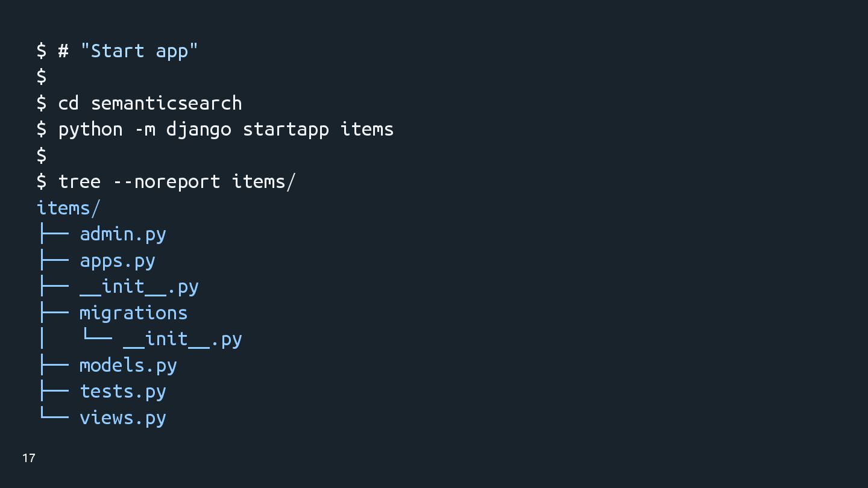This screenshot has height=488, width=868.
Task: Click the tests.py file entry
Action: 123,392
